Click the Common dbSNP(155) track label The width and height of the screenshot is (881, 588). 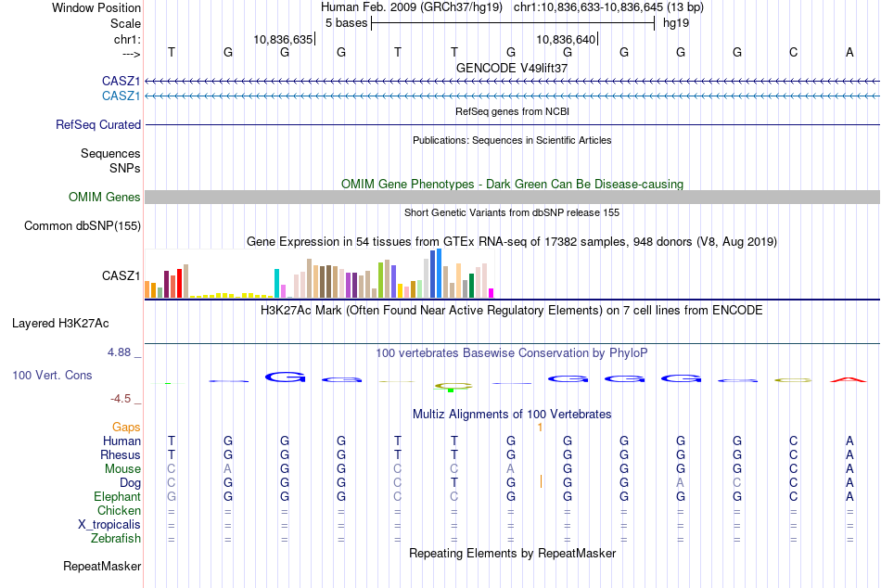(83, 226)
